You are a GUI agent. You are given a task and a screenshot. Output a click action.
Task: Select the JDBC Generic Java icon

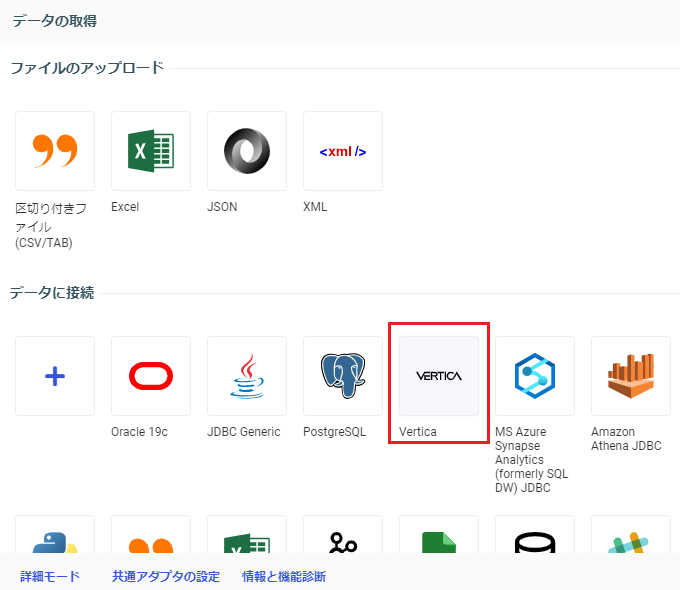click(x=247, y=376)
